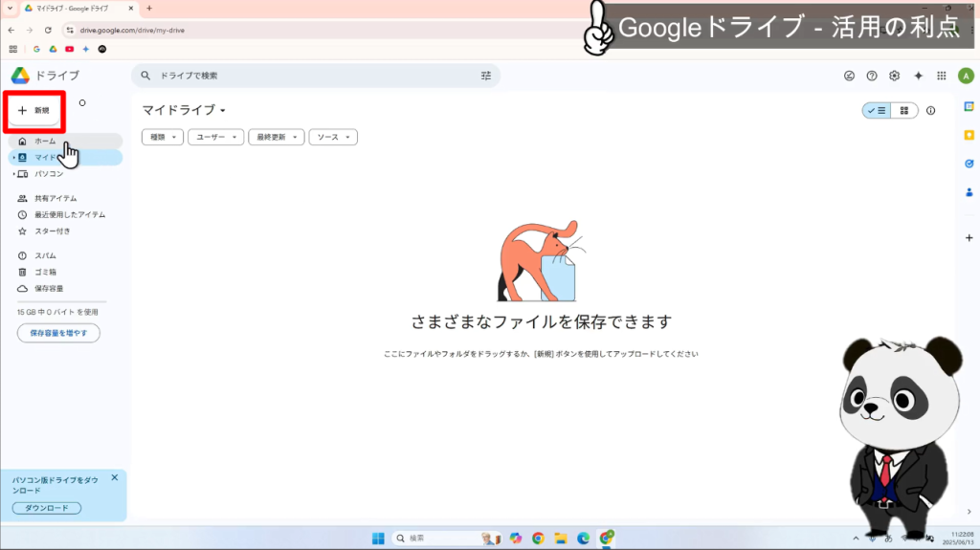The width and height of the screenshot is (980, 550).
Task: Open the tab search chevron
Action: pos(10,8)
